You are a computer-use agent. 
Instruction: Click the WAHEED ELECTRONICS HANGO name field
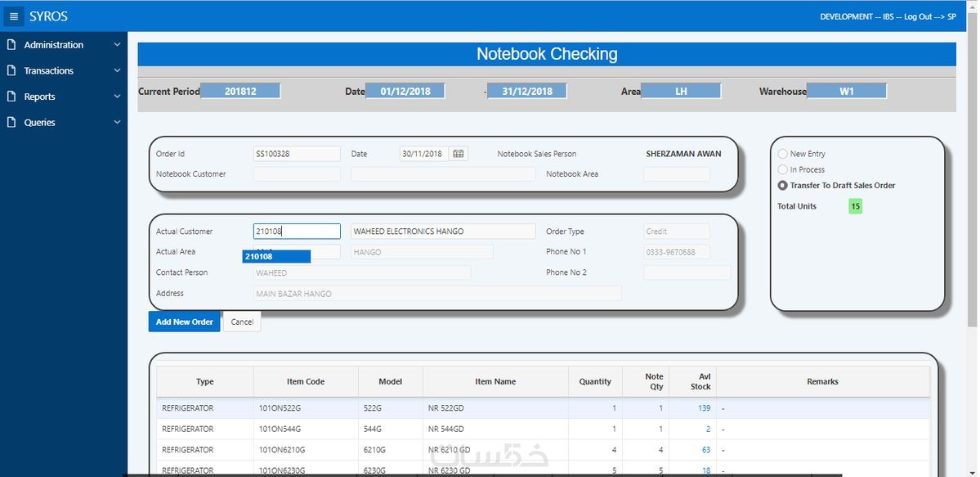tap(443, 232)
